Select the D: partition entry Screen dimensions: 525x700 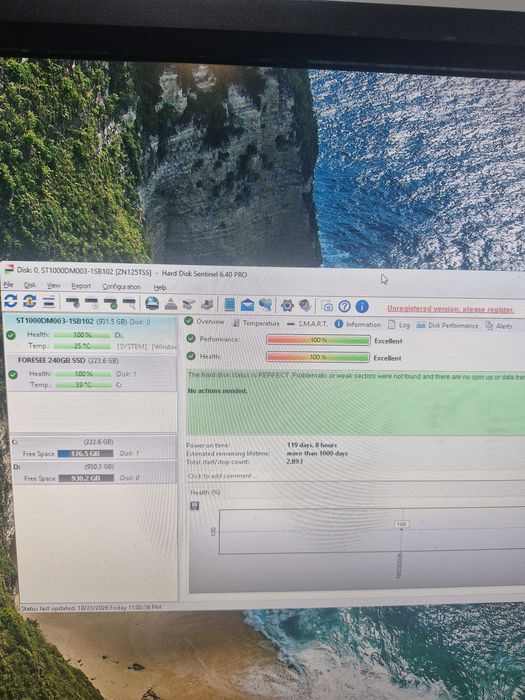95,472
